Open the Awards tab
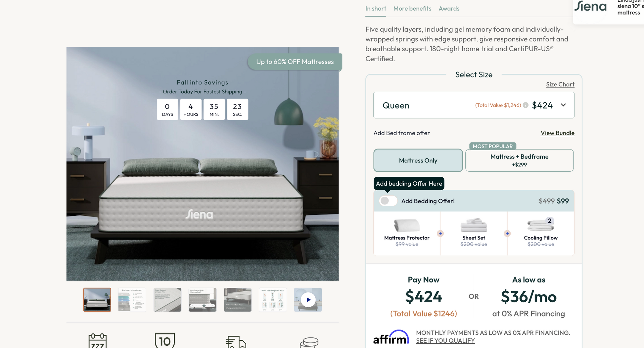 click(x=449, y=9)
